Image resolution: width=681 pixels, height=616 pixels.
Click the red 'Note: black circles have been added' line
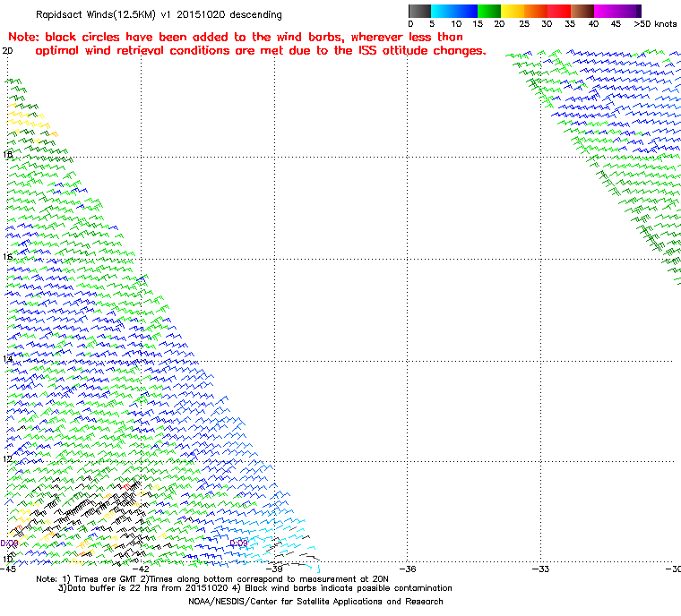point(236,37)
